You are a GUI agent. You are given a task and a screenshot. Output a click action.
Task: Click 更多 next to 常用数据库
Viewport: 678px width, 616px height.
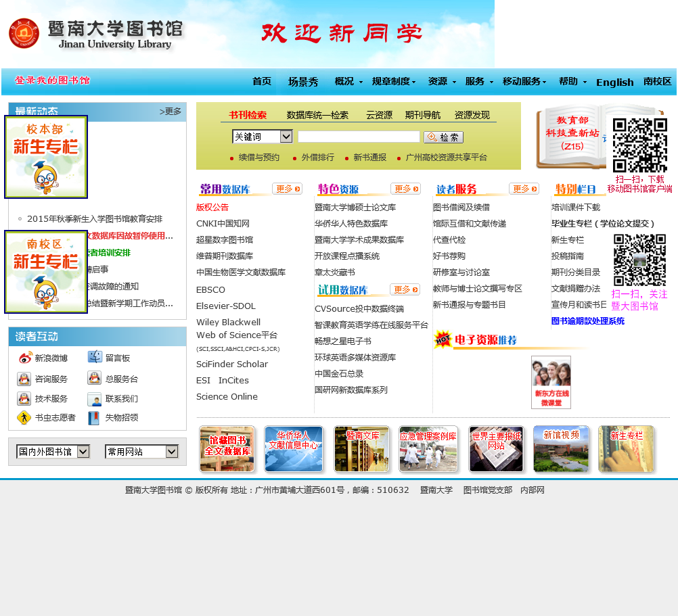[287, 189]
